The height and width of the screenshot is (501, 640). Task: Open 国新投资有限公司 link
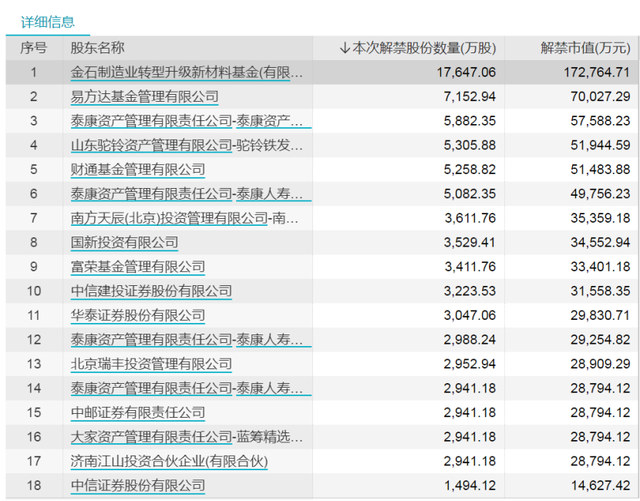[x=124, y=243]
